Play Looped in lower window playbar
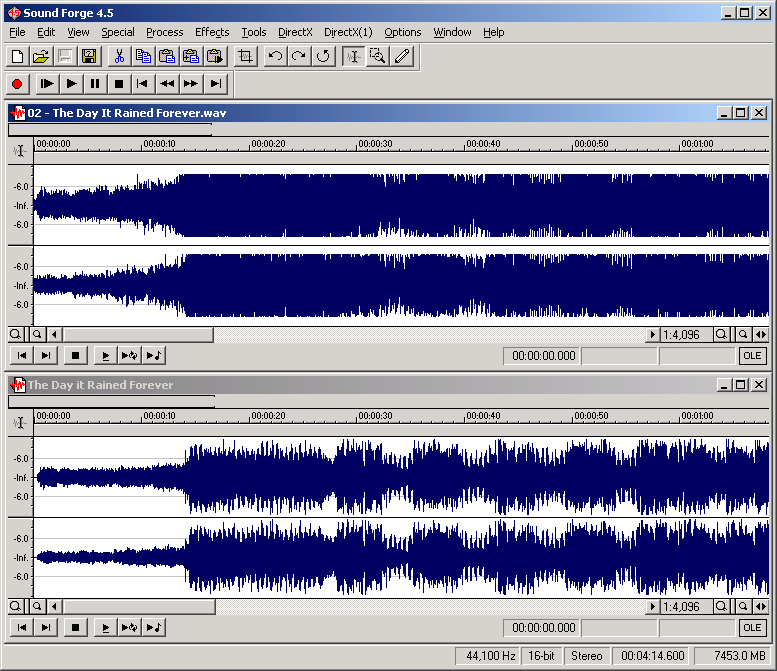This screenshot has height=671, width=777. click(x=129, y=627)
